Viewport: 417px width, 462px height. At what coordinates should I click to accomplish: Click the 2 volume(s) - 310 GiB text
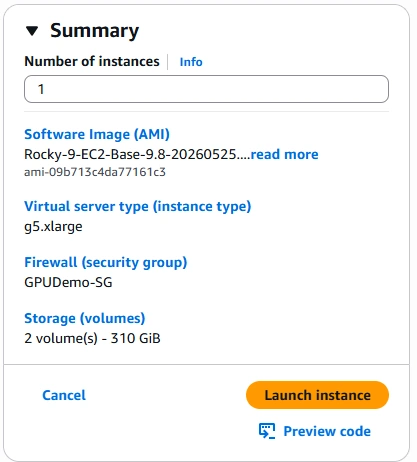pos(92,338)
